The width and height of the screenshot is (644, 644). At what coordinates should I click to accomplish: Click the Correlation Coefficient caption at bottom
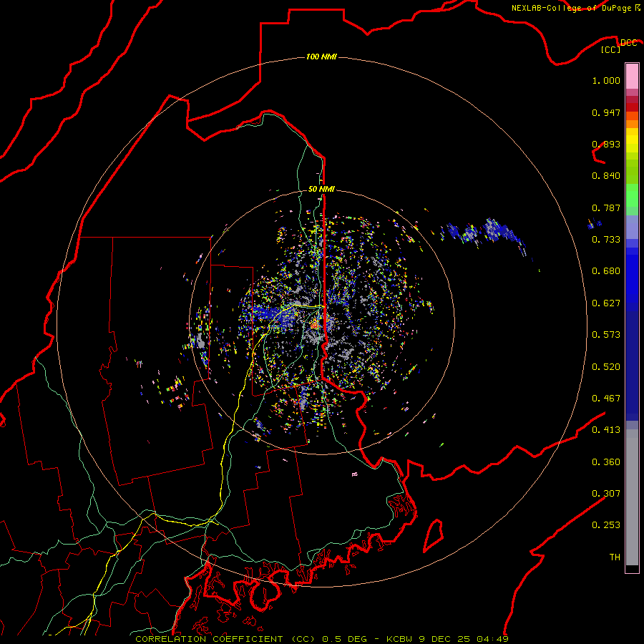pos(322,639)
